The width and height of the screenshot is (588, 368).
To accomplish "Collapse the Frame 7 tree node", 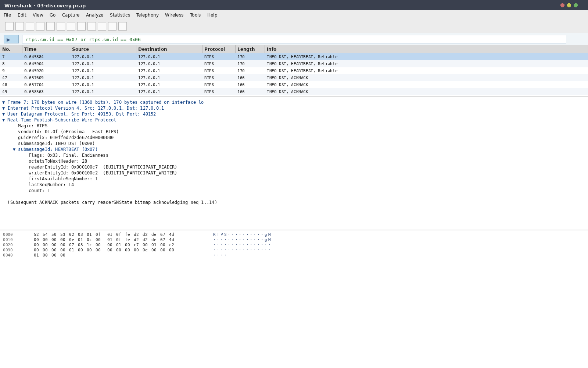I will pyautogui.click(x=4, y=102).
